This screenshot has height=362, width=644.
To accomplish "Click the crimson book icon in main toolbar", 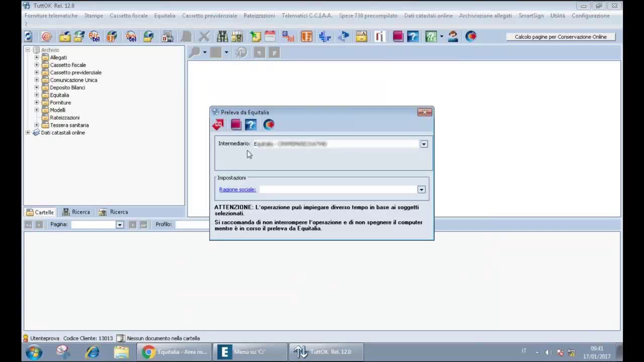I will click(398, 36).
